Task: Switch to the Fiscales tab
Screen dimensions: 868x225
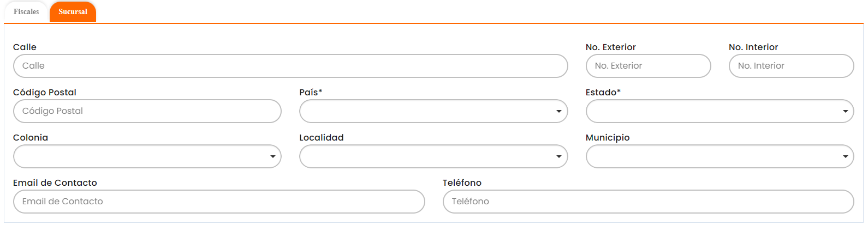Action: [x=26, y=11]
